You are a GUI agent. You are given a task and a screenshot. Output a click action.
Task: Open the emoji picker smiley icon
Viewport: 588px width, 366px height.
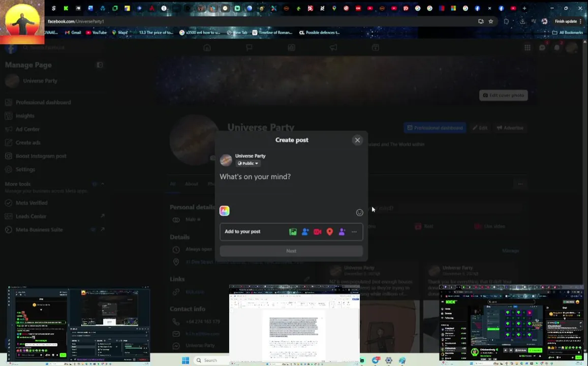tap(359, 212)
